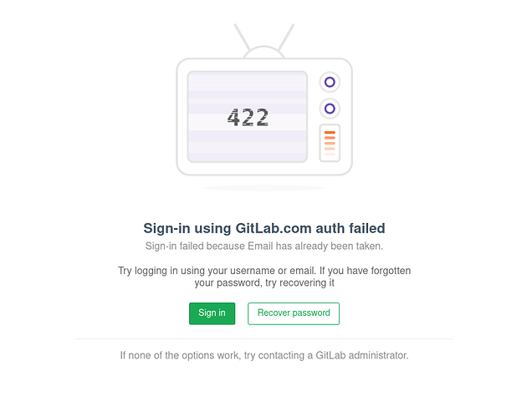This screenshot has height=417, width=532.
Task: Click the top orange bar of speaker
Action: (x=330, y=133)
